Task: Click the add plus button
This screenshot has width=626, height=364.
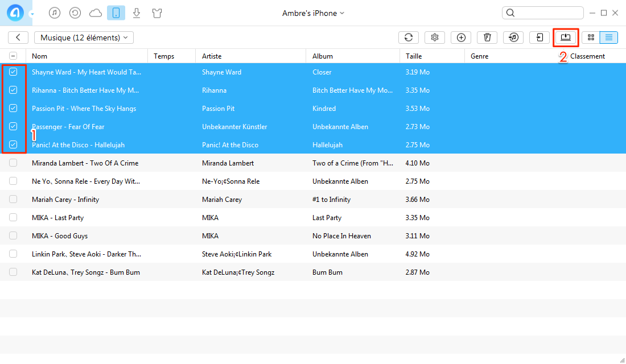Action: click(461, 38)
